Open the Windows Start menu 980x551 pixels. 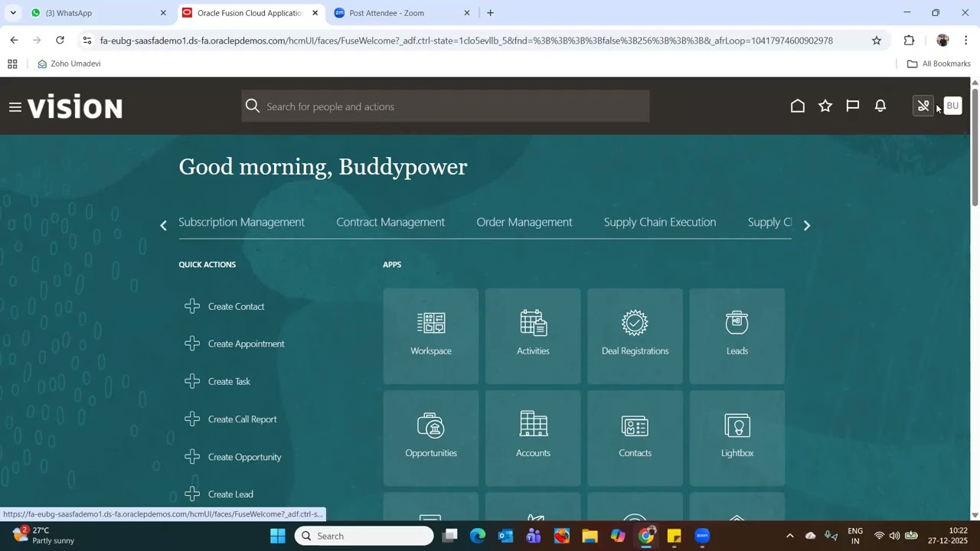click(278, 536)
